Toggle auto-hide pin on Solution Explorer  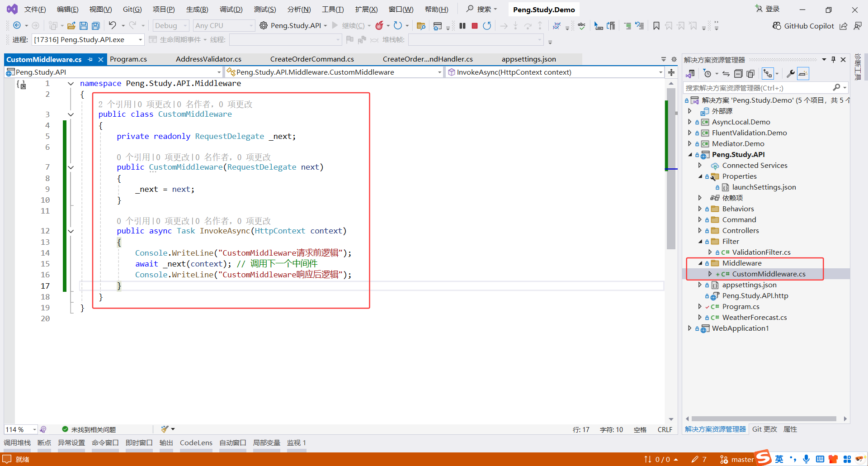pos(833,60)
